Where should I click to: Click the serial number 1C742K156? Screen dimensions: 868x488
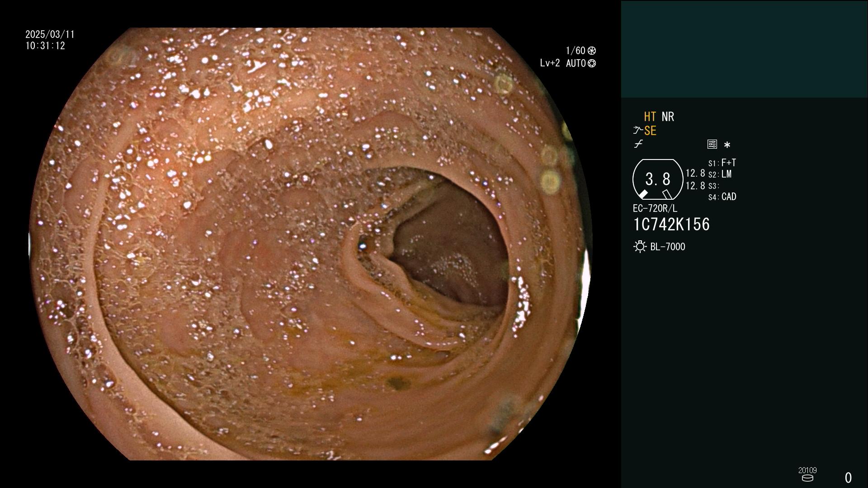[x=671, y=225]
